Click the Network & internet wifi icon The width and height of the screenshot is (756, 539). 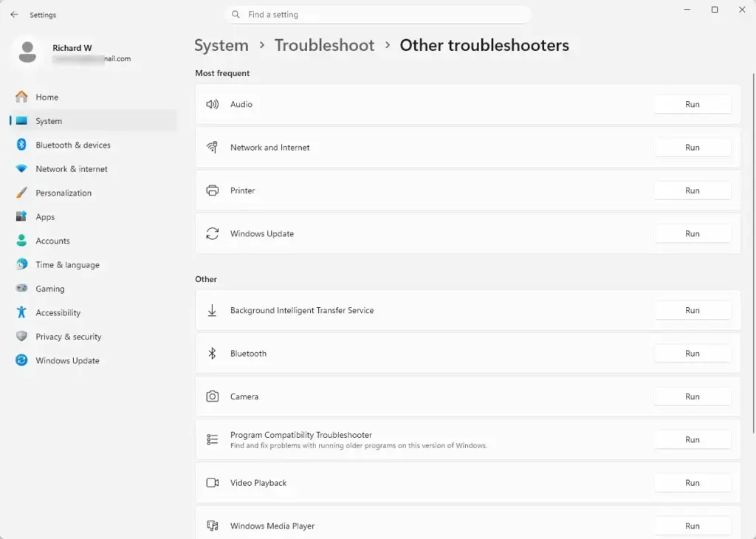(21, 169)
